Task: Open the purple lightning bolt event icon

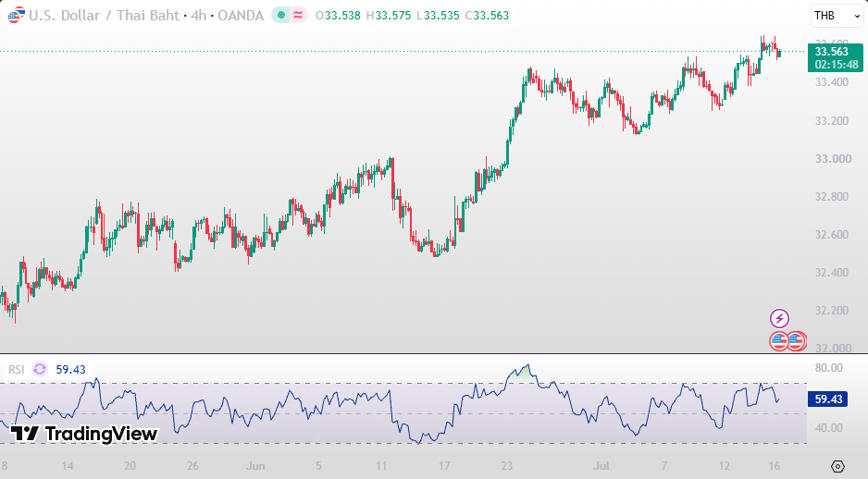Action: tap(779, 319)
